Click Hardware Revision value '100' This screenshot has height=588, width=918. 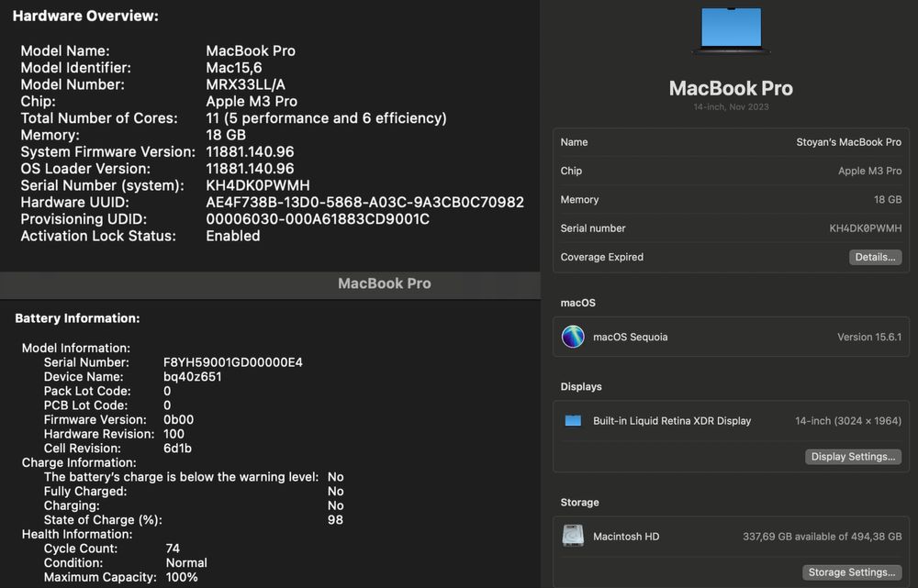click(x=174, y=434)
